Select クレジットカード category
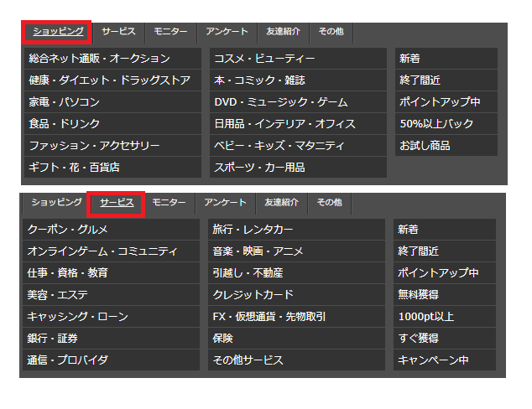The image size is (532, 409). [296, 294]
